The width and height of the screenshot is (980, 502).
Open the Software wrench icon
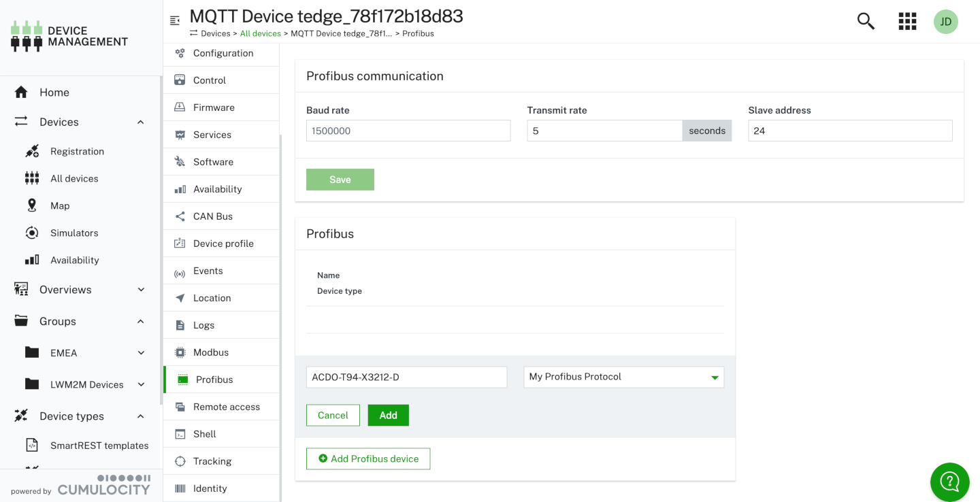pyautogui.click(x=180, y=161)
